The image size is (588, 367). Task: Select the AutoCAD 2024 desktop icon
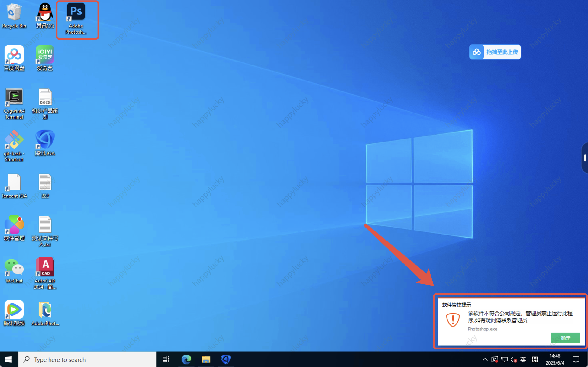[x=45, y=267]
